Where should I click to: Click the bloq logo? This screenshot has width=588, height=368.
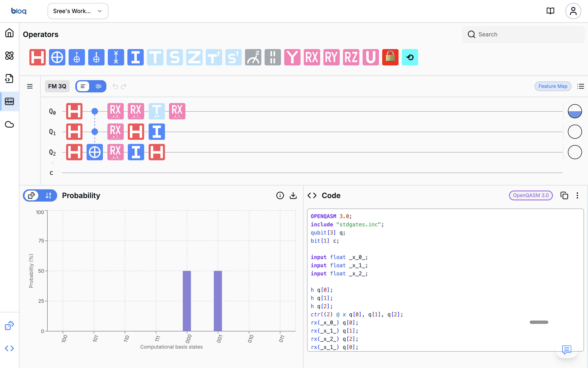(19, 11)
